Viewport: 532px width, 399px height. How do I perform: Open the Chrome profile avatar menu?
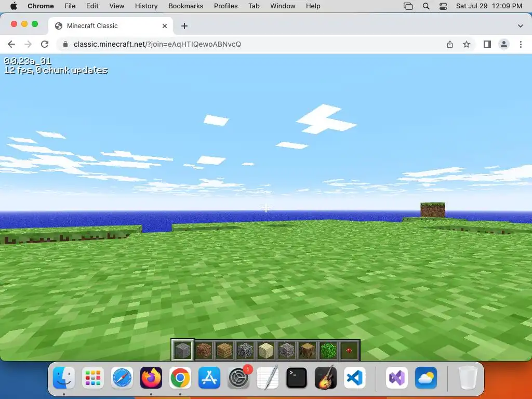[x=504, y=44]
